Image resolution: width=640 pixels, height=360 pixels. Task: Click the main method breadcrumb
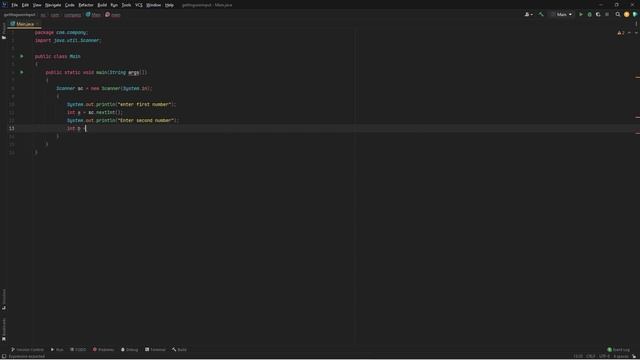click(113, 15)
